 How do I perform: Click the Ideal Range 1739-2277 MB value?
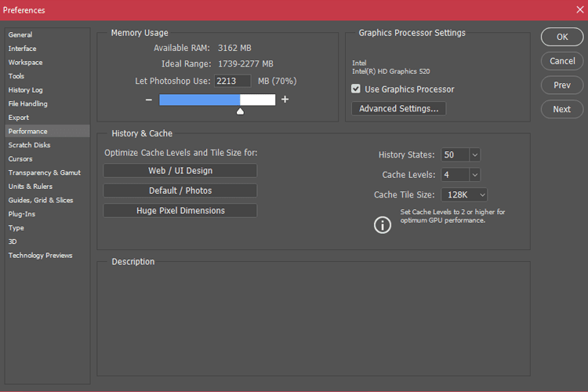click(245, 64)
